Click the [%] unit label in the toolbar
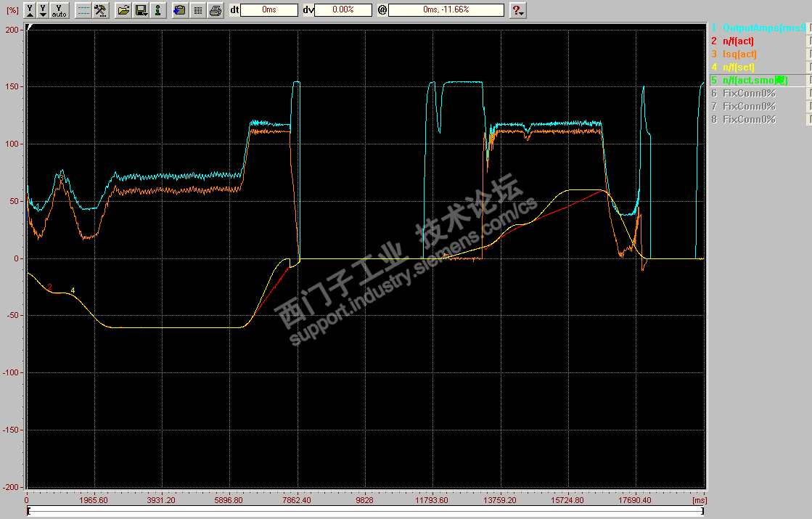The height and width of the screenshot is (519, 812). point(12,10)
